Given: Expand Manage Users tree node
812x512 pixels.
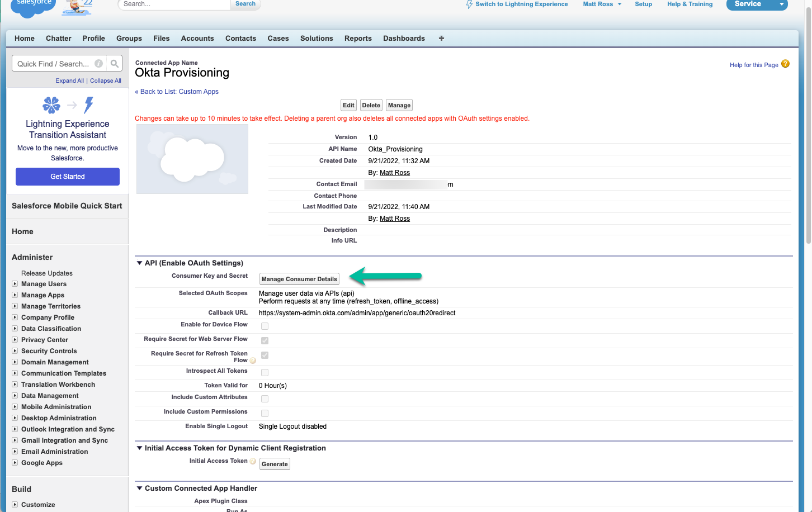Looking at the screenshot, I should click(x=15, y=284).
